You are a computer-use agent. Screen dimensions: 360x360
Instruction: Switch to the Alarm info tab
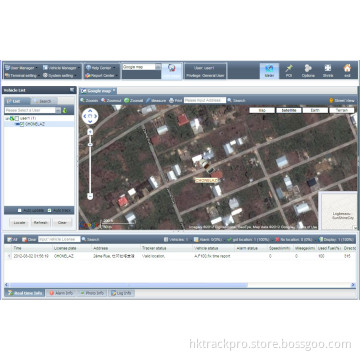click(x=61, y=293)
